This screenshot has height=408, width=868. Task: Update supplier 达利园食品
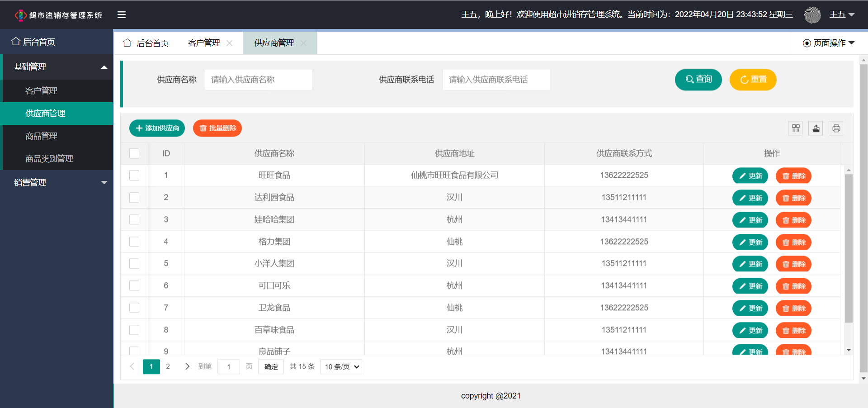pos(750,198)
